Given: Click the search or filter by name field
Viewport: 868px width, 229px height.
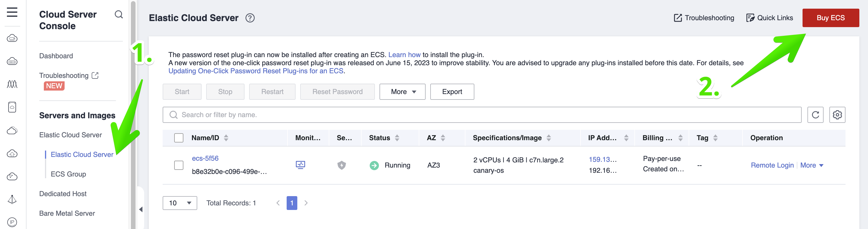Looking at the screenshot, I should (x=482, y=115).
